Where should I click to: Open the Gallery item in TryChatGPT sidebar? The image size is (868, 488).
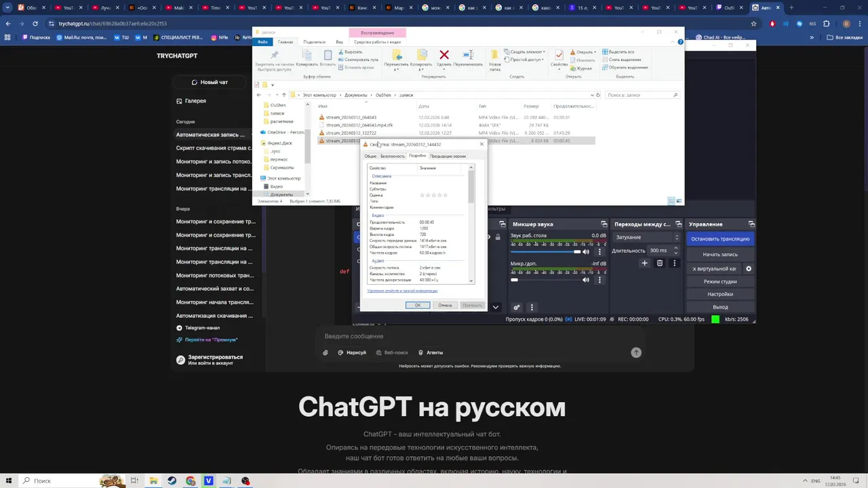[x=191, y=101]
